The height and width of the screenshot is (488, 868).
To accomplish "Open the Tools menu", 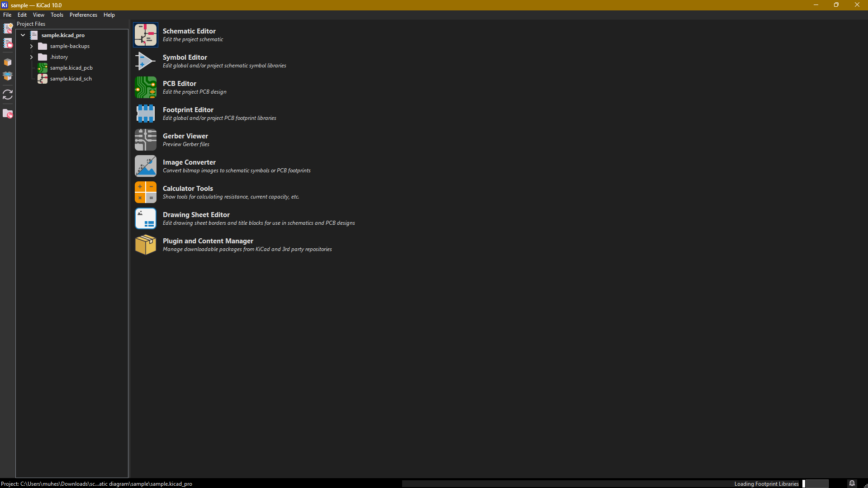I will pos(57,15).
